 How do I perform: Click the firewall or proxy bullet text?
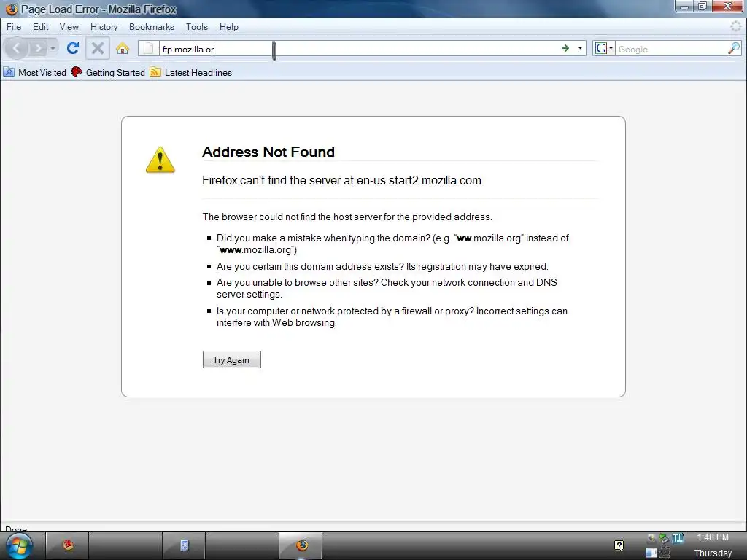pos(392,316)
